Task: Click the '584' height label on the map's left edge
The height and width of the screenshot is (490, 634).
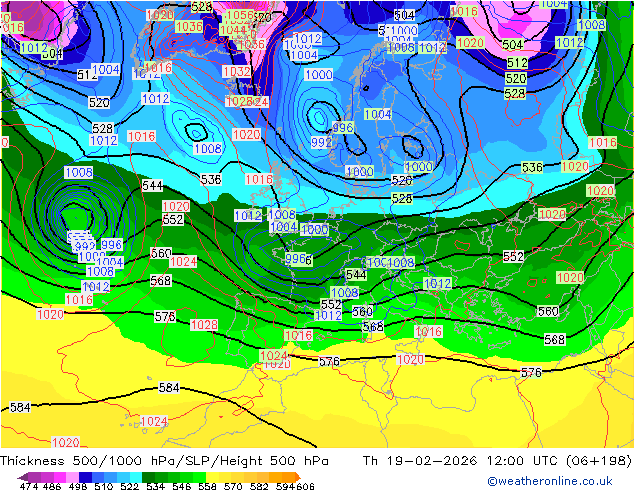Action: coord(20,407)
